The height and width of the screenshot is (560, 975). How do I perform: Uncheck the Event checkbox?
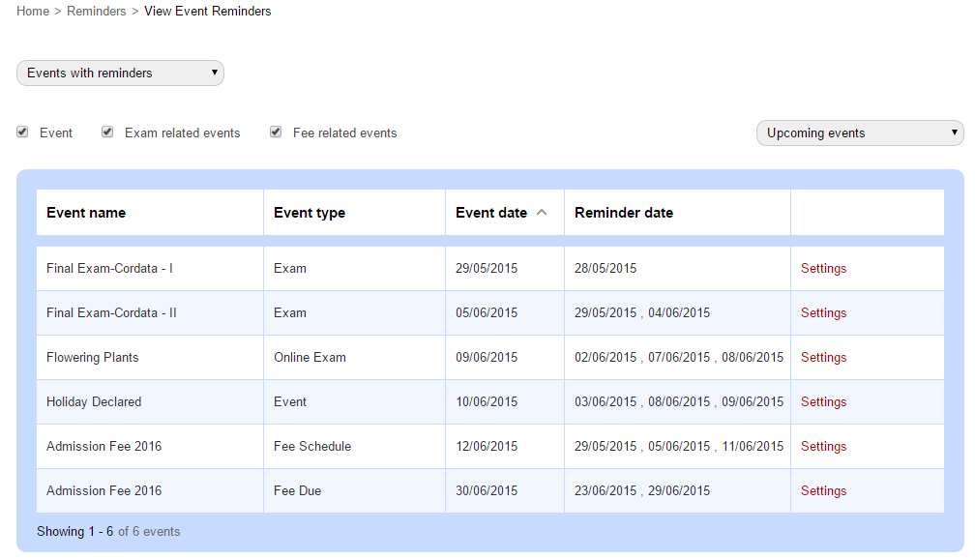[22, 132]
